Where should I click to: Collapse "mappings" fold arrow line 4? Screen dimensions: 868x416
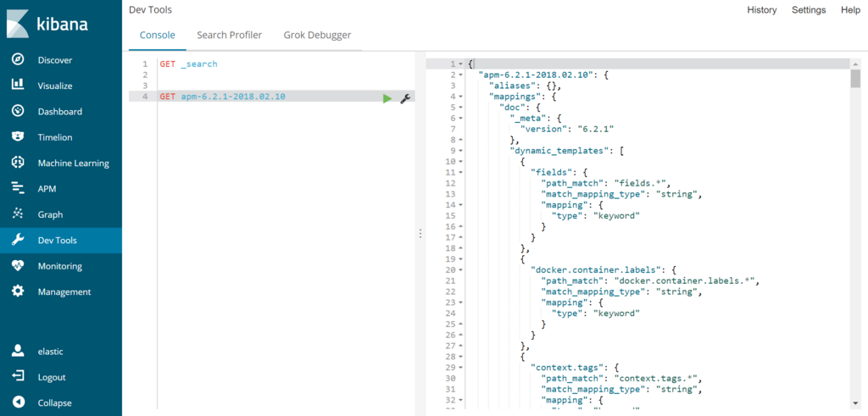(460, 97)
